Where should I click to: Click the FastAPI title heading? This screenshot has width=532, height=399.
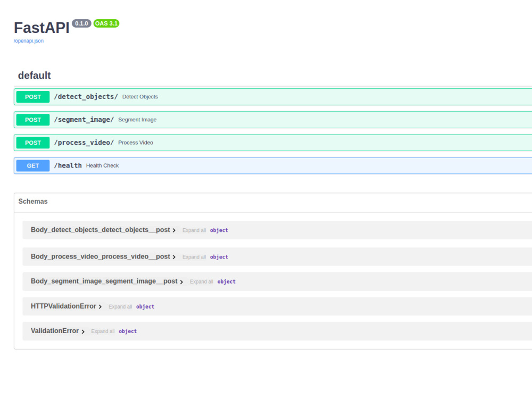pyautogui.click(x=41, y=28)
